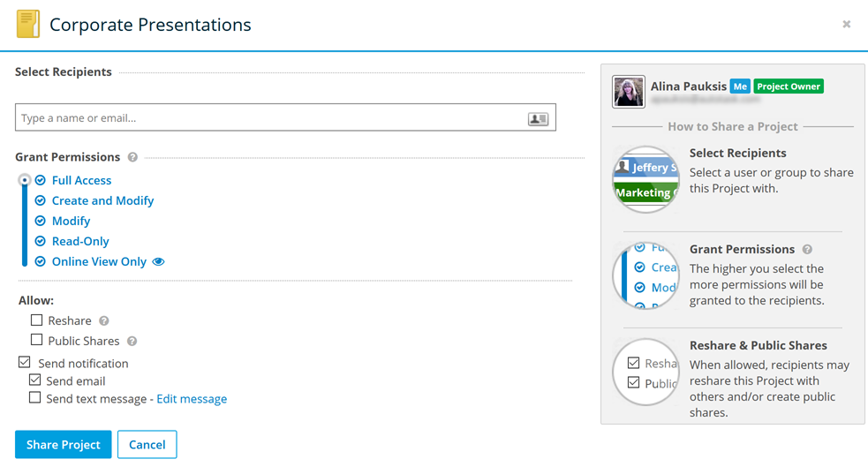
Task: Set permission level to Read-Only
Action: pyautogui.click(x=80, y=241)
